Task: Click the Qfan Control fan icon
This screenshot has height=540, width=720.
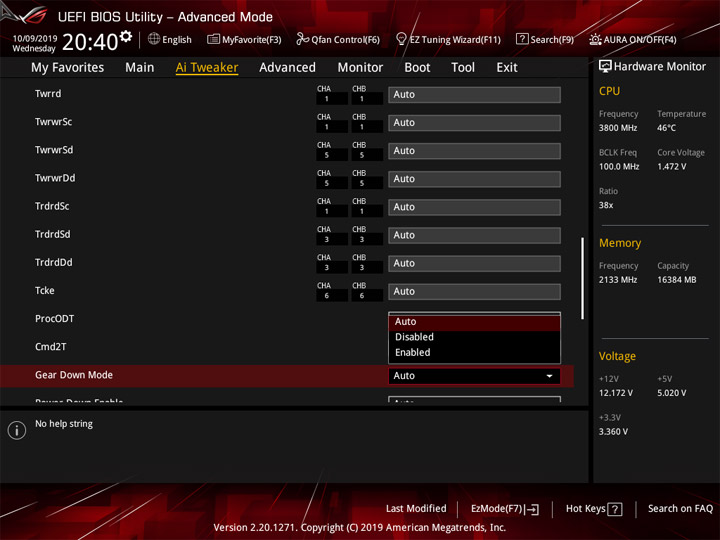Action: point(302,39)
